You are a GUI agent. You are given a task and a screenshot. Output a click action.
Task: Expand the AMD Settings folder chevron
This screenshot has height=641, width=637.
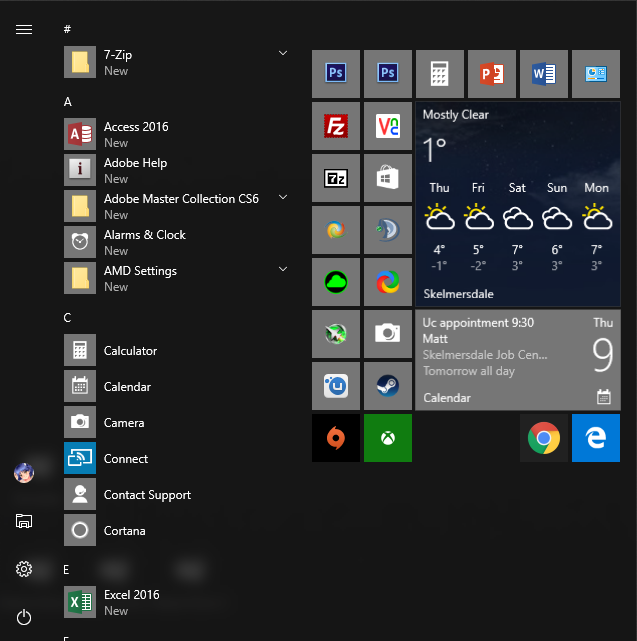pos(283,269)
